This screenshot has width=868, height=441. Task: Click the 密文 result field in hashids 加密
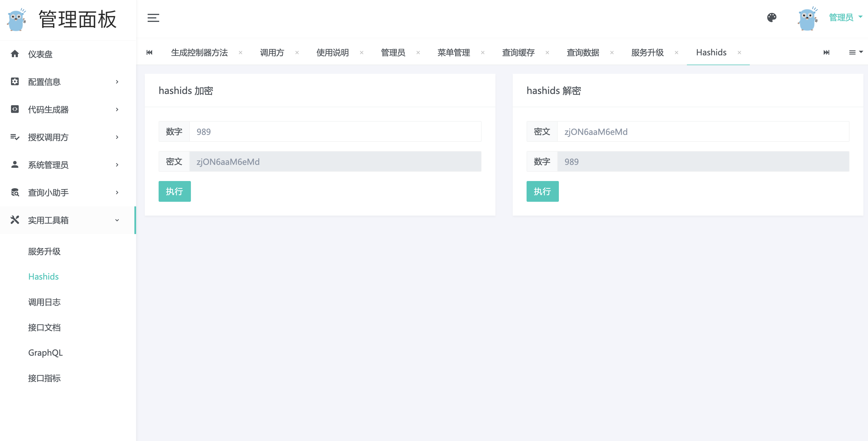pyautogui.click(x=335, y=161)
